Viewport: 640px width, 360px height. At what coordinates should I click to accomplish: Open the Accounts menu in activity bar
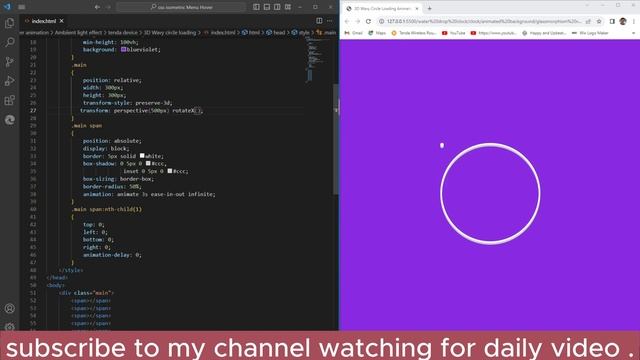9,308
